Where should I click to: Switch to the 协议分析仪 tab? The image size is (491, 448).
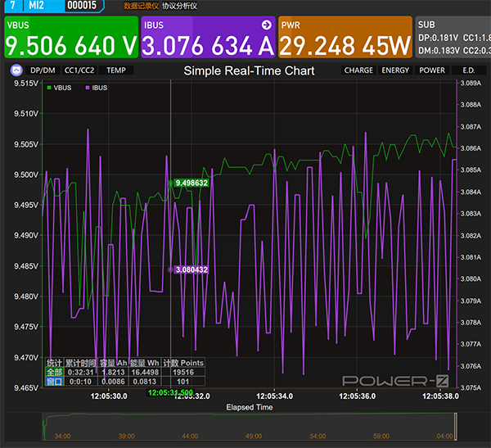(179, 5)
